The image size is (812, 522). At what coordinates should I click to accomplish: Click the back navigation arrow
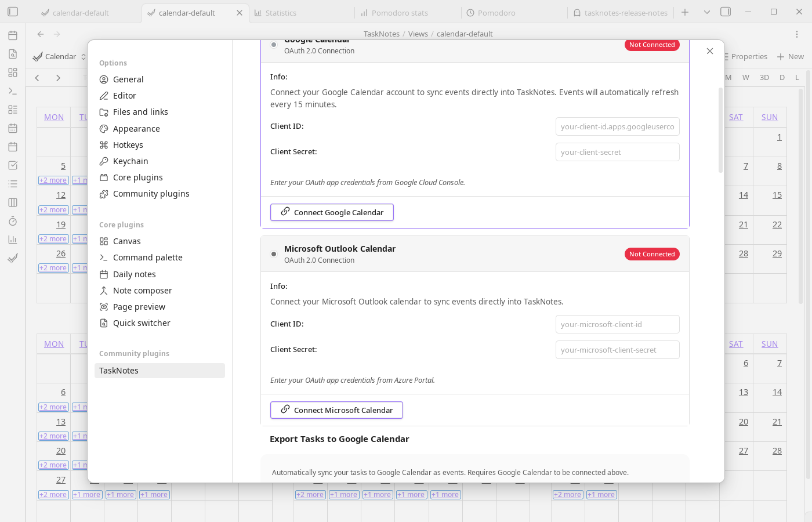tap(41, 34)
